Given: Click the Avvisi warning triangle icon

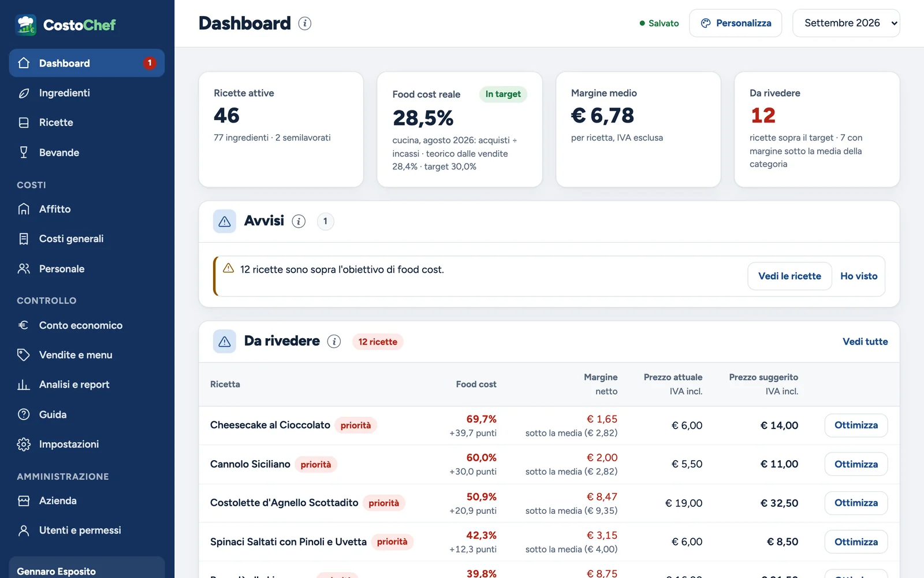Looking at the screenshot, I should [x=225, y=221].
